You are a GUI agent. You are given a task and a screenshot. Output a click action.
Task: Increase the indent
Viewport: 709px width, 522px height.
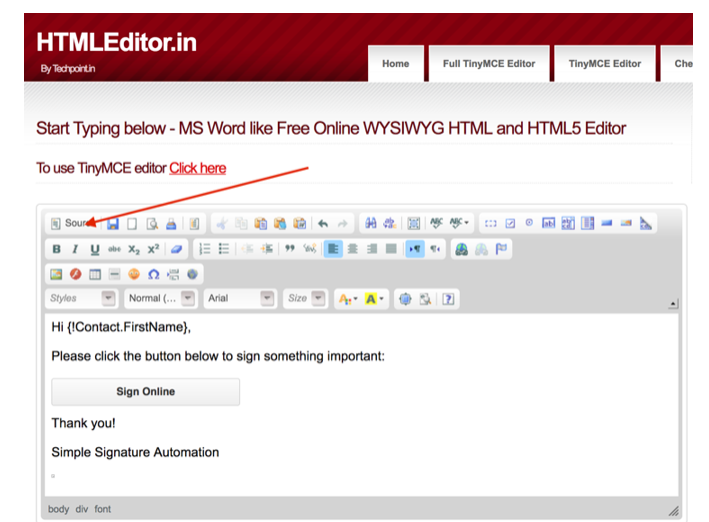pyautogui.click(x=267, y=249)
